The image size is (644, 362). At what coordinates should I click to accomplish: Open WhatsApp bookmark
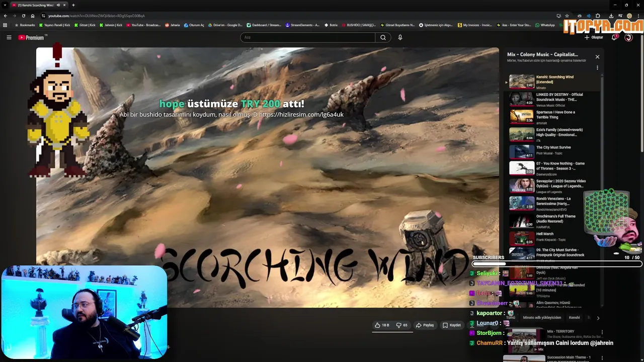(545, 25)
